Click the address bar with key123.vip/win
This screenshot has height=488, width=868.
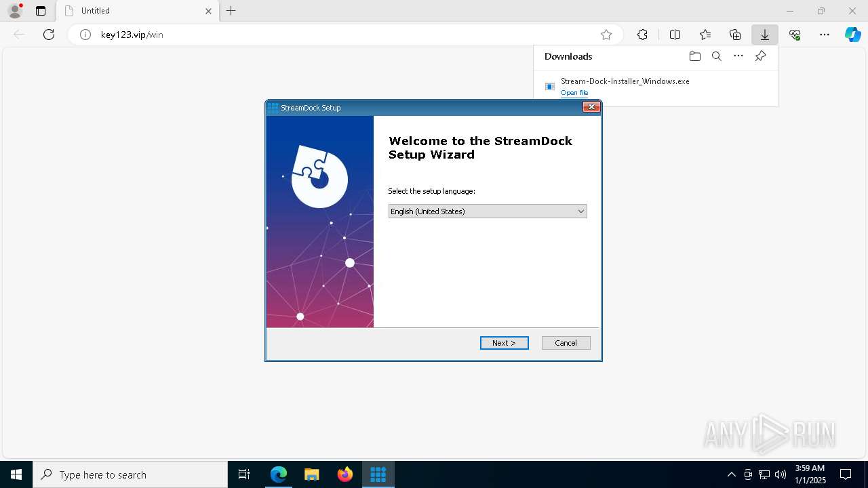coord(346,35)
